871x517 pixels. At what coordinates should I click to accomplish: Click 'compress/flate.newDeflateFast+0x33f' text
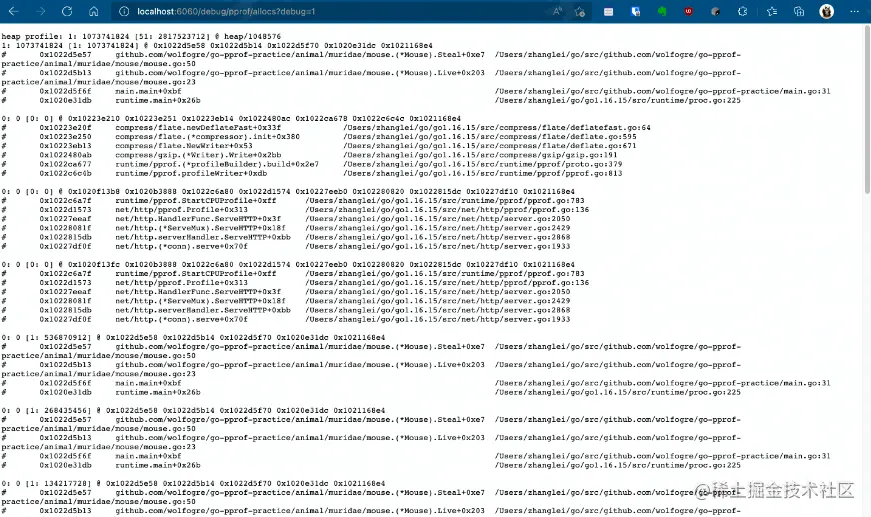coord(198,128)
